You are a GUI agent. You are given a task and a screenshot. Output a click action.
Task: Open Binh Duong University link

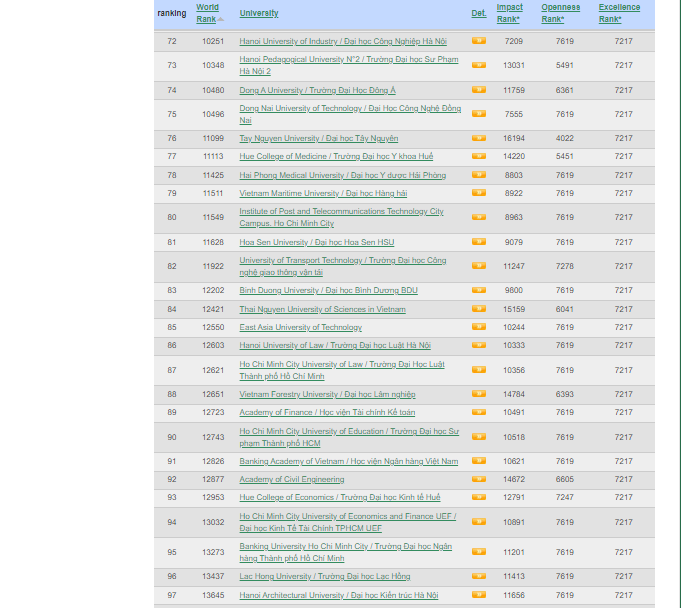click(x=328, y=290)
